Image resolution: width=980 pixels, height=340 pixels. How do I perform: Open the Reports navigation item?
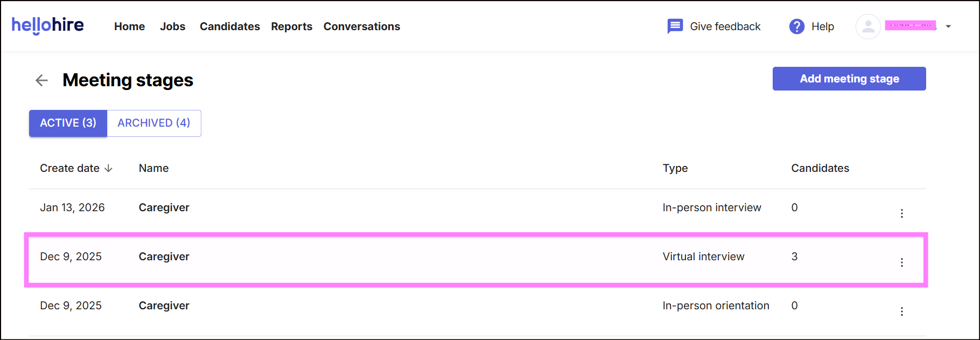pos(292,26)
